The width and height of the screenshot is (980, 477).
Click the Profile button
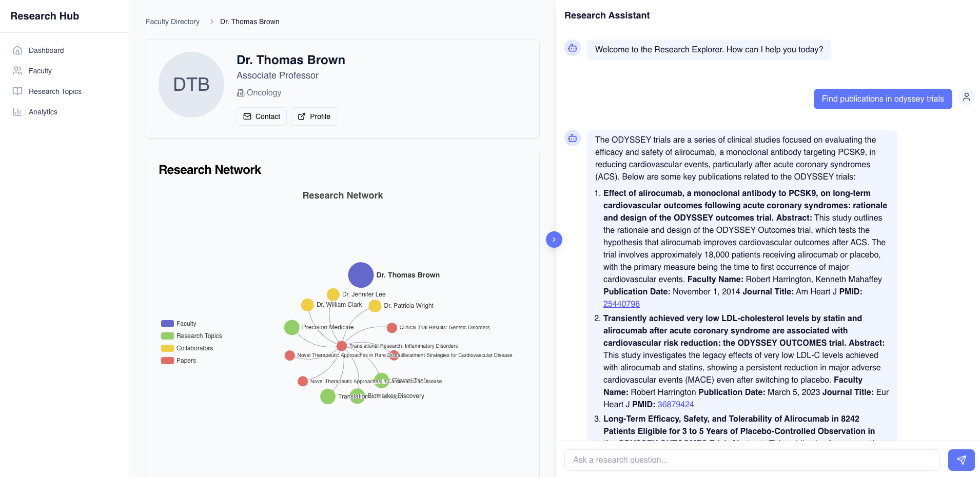[x=313, y=116]
